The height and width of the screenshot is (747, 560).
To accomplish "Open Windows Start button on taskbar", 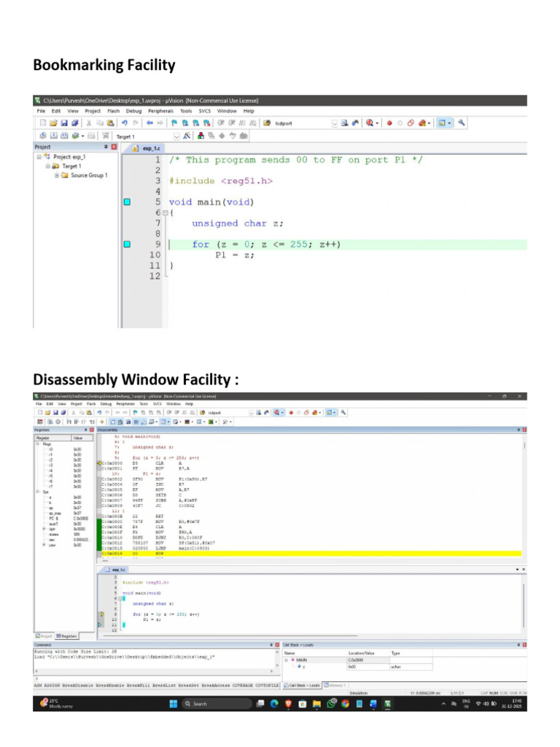I will coord(174,704).
